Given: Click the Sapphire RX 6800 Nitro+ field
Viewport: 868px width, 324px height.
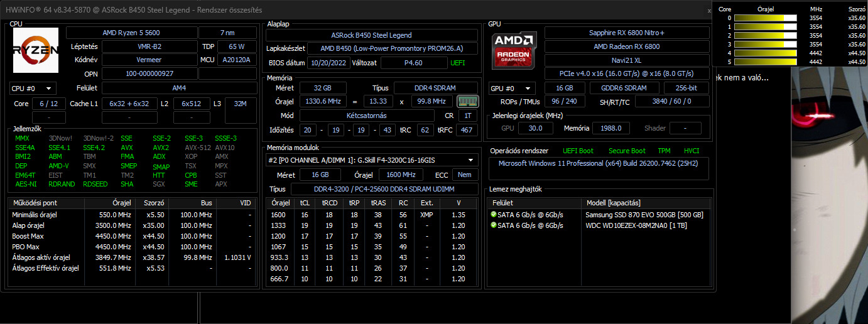Looking at the screenshot, I should (627, 33).
